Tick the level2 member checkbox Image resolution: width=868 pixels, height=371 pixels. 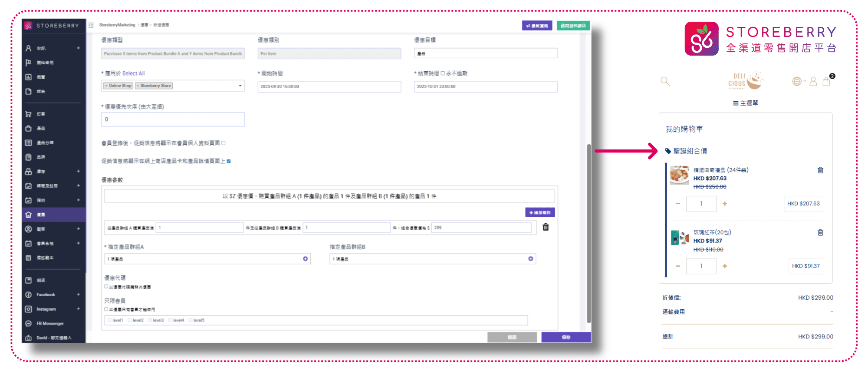pyautogui.click(x=130, y=320)
